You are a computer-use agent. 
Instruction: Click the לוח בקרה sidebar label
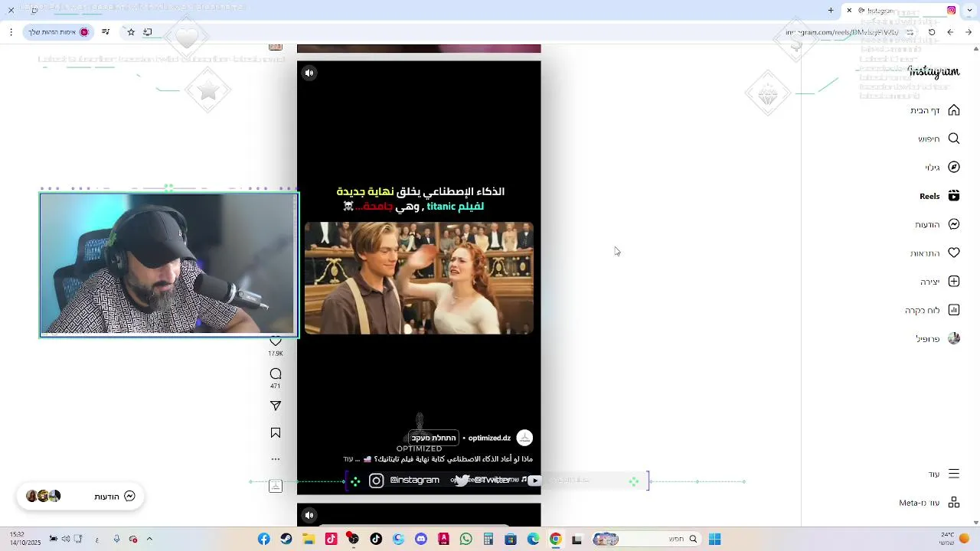923,310
